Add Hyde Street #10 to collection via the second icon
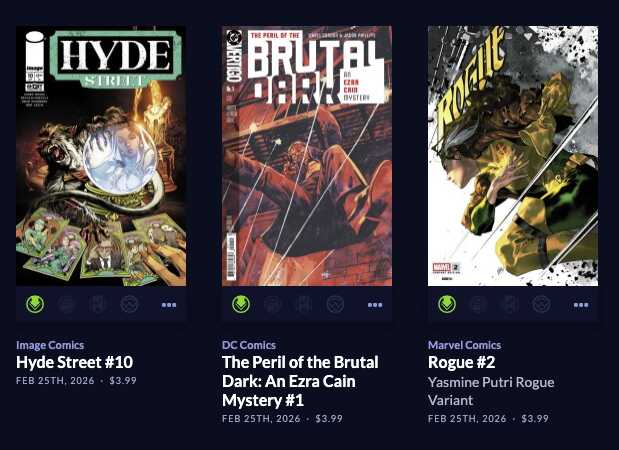619x450 pixels. pyautogui.click(x=66, y=304)
